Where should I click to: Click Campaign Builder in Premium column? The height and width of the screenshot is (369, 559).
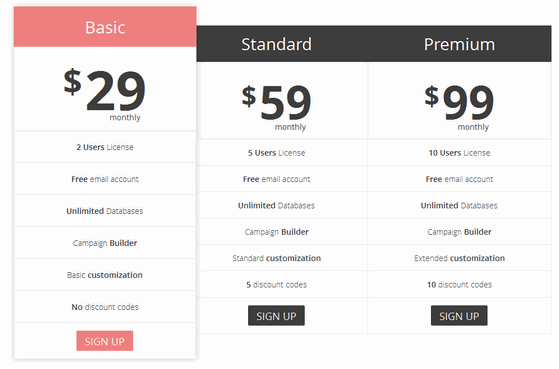click(460, 232)
